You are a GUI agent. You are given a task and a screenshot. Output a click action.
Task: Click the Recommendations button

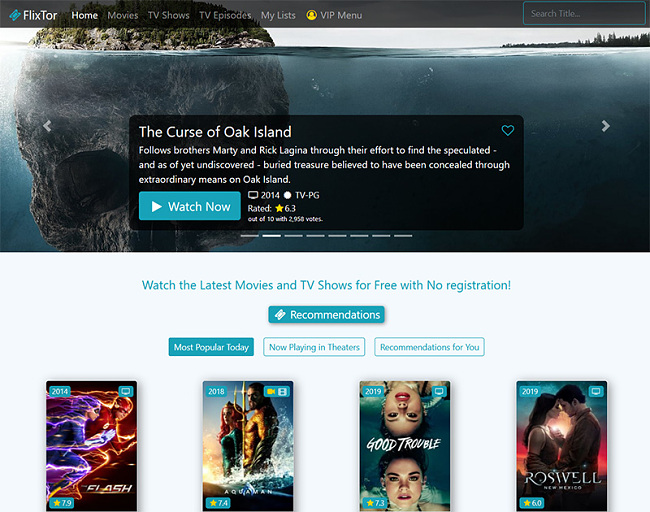(327, 315)
